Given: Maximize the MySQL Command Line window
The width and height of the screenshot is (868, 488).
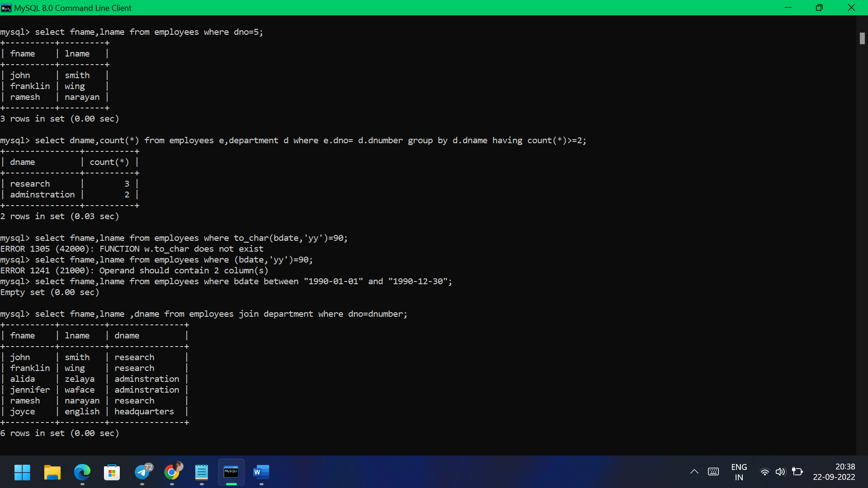Looking at the screenshot, I should (820, 8).
